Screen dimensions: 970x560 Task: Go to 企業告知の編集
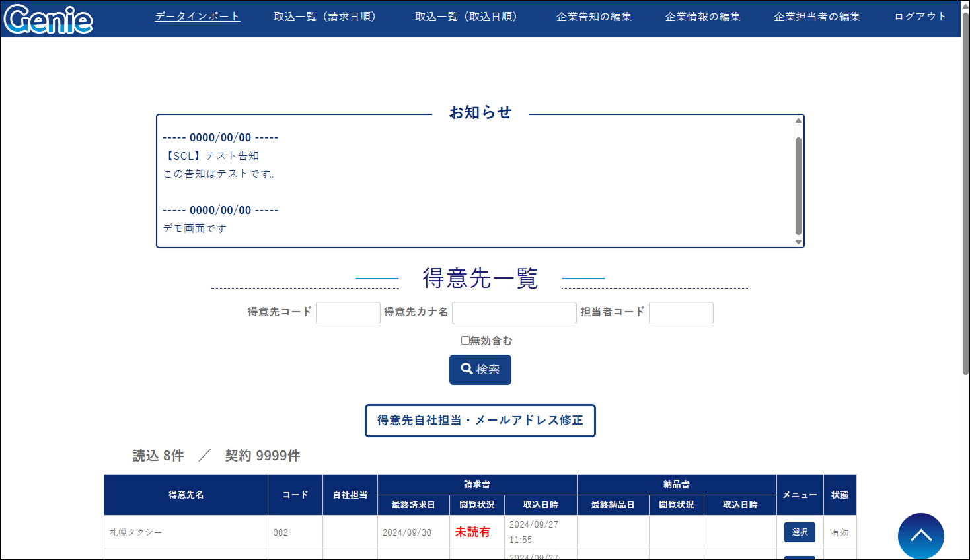(594, 17)
